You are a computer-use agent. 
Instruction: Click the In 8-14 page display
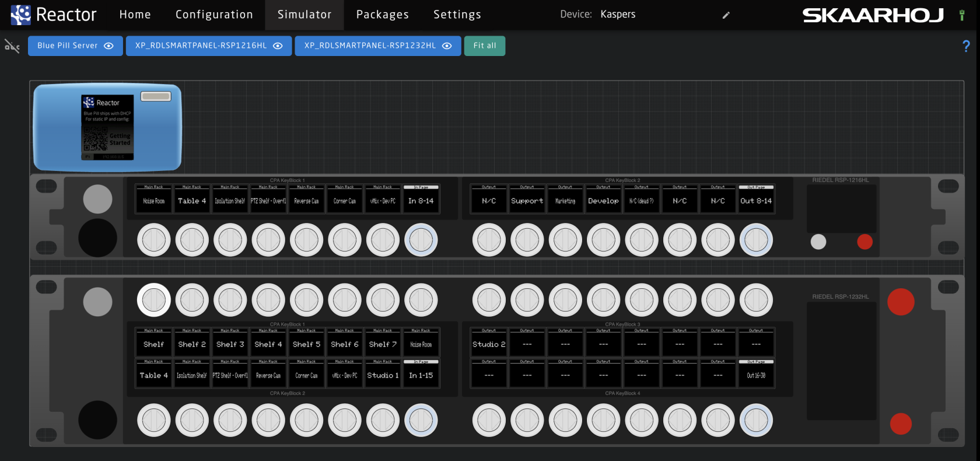421,200
